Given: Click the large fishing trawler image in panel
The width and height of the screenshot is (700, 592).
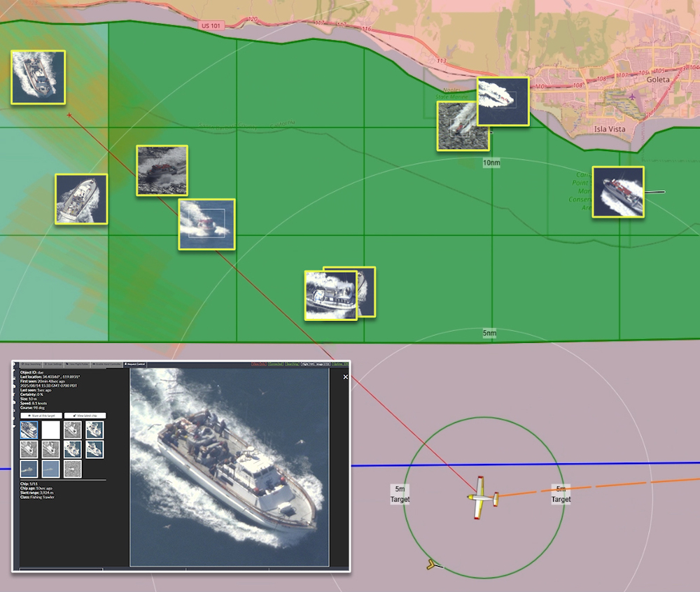Looking at the screenshot, I should coord(230,467).
